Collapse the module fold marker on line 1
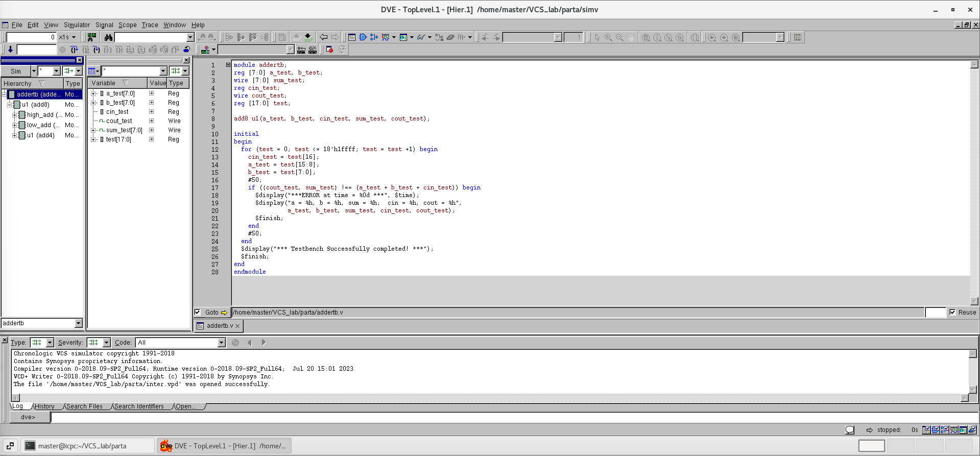The width and height of the screenshot is (980, 456). [228, 65]
